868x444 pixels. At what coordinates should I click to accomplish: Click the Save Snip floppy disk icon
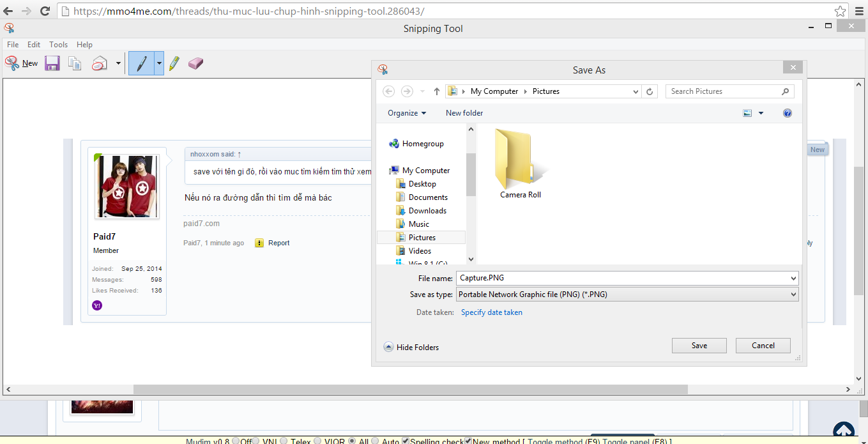pyautogui.click(x=52, y=63)
